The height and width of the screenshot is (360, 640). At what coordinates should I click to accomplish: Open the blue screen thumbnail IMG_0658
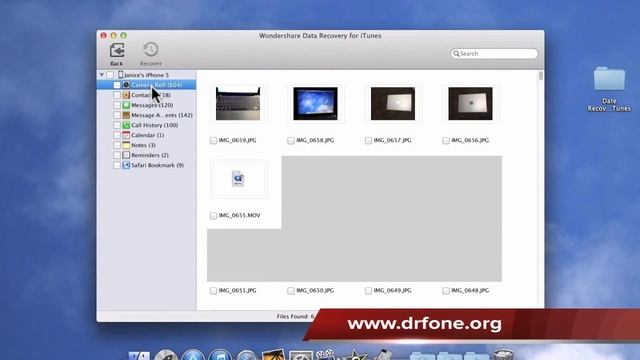316,103
